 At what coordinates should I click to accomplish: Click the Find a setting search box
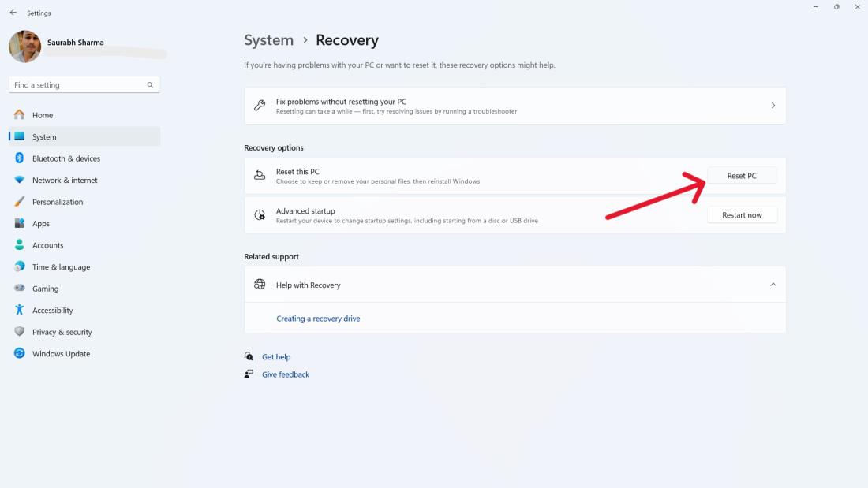pos(77,85)
